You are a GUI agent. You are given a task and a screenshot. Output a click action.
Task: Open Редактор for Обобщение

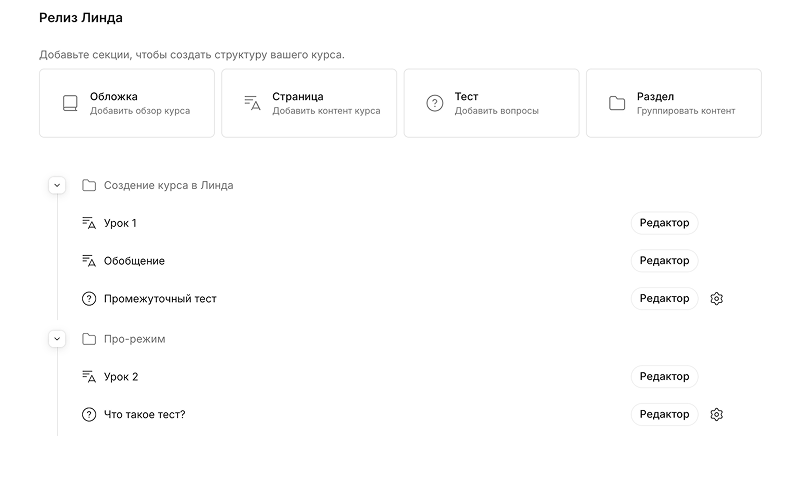coord(664,261)
